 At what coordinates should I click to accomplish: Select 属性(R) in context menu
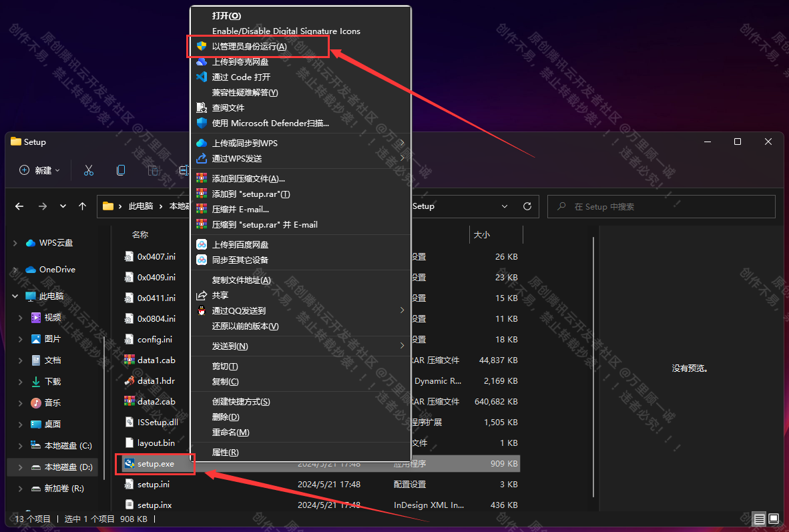225,452
